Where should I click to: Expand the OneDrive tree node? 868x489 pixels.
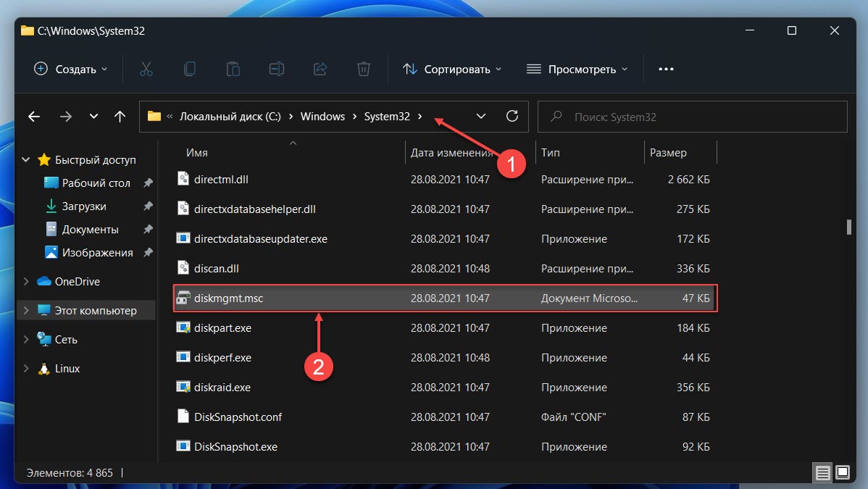click(x=25, y=281)
